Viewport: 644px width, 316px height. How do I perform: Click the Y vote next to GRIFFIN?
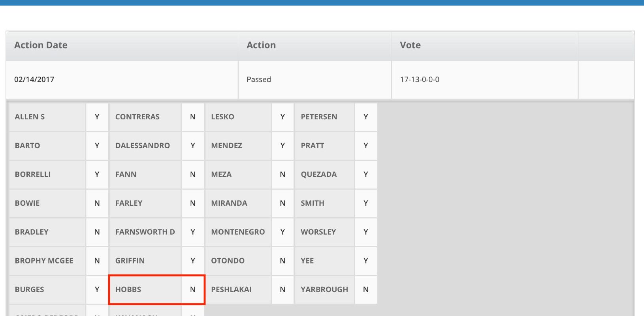(x=193, y=261)
